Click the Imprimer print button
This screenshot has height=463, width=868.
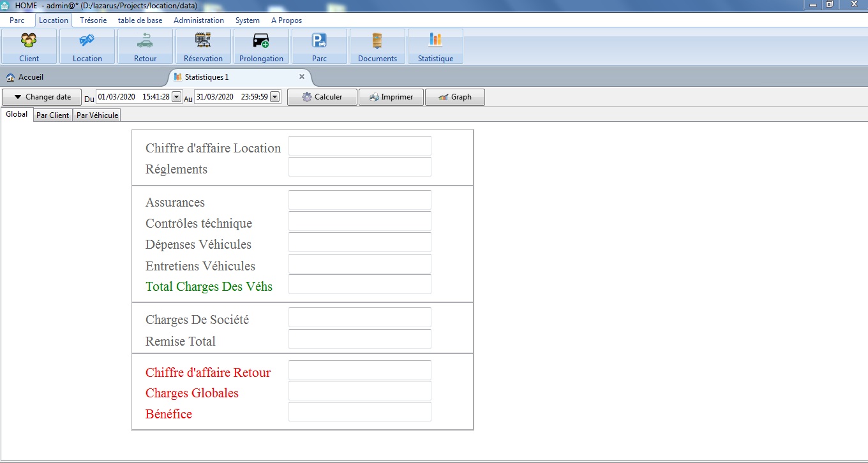click(391, 98)
